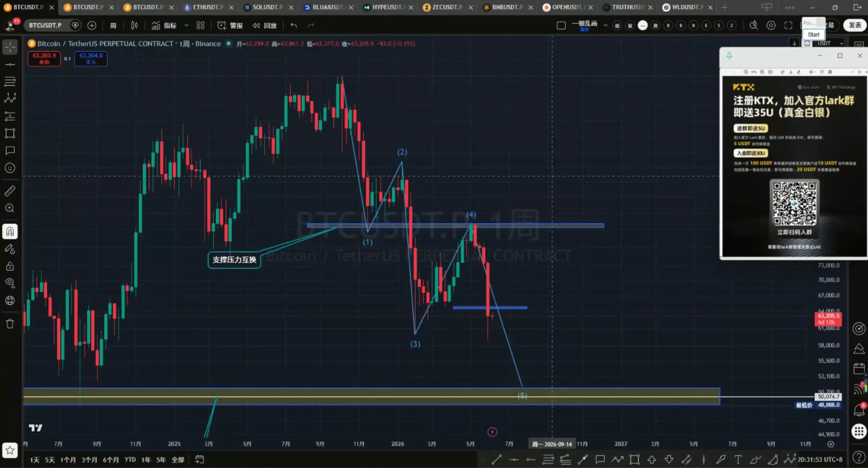Switch to the BNBUSDT.P tab
This screenshot has width=868, height=468.
tap(507, 7)
